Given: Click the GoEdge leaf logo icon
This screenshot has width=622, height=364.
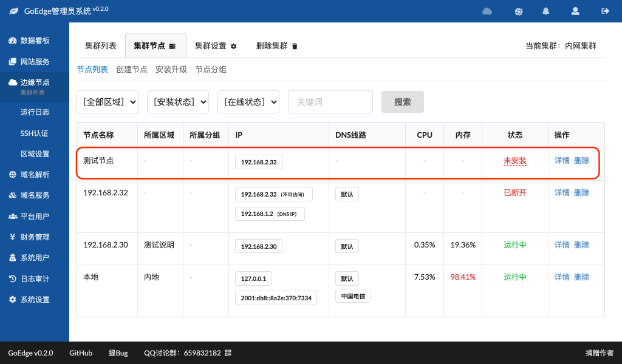Looking at the screenshot, I should click(14, 11).
